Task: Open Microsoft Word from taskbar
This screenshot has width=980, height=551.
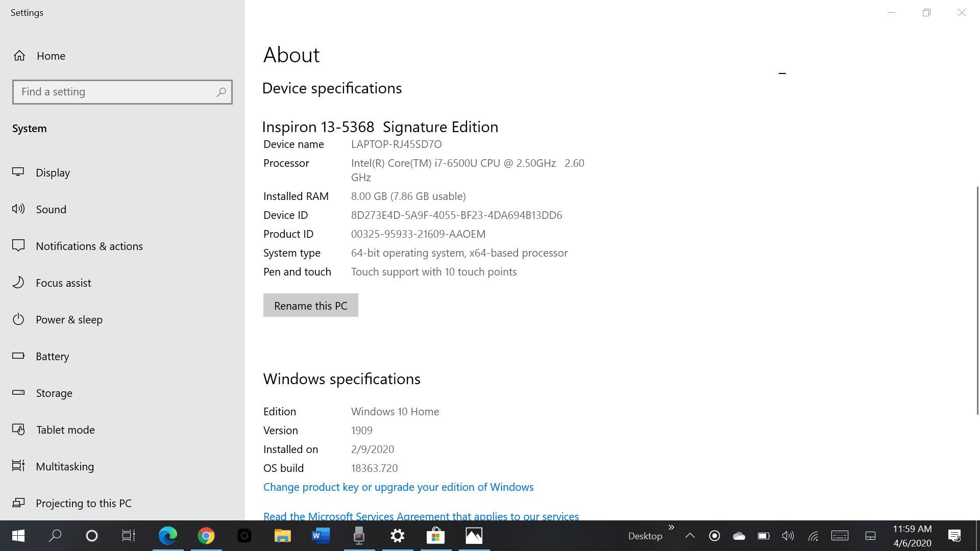Action: pyautogui.click(x=321, y=536)
